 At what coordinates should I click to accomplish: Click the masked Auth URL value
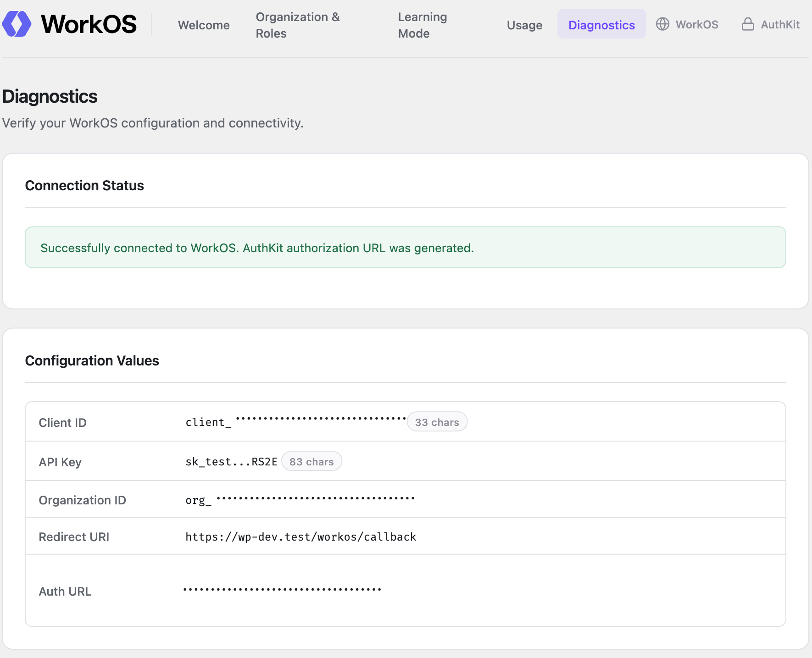283,589
